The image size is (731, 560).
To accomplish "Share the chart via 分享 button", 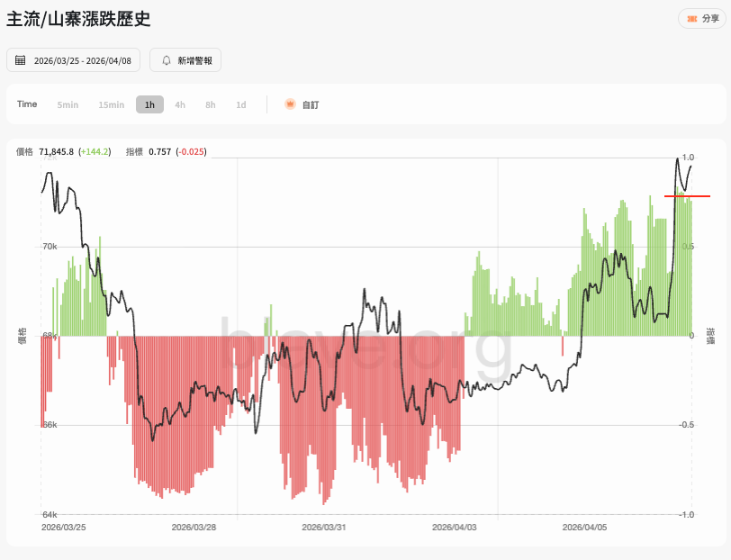I will point(702,19).
